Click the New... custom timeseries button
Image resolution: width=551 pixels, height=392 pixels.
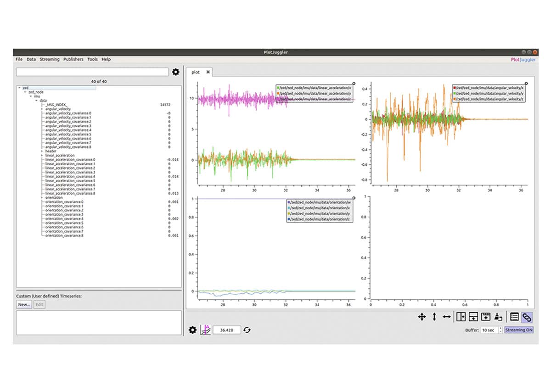24,305
